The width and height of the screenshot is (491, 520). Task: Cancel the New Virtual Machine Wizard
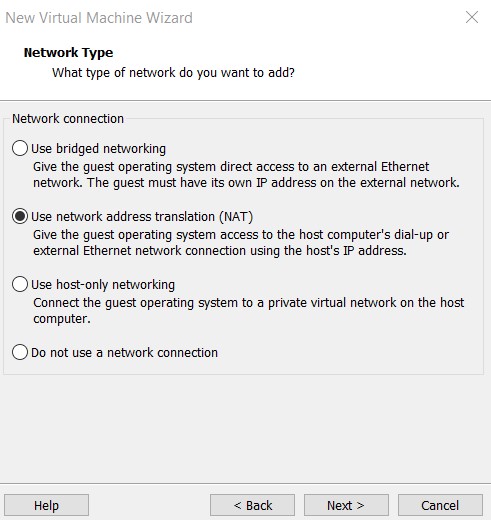(440, 505)
